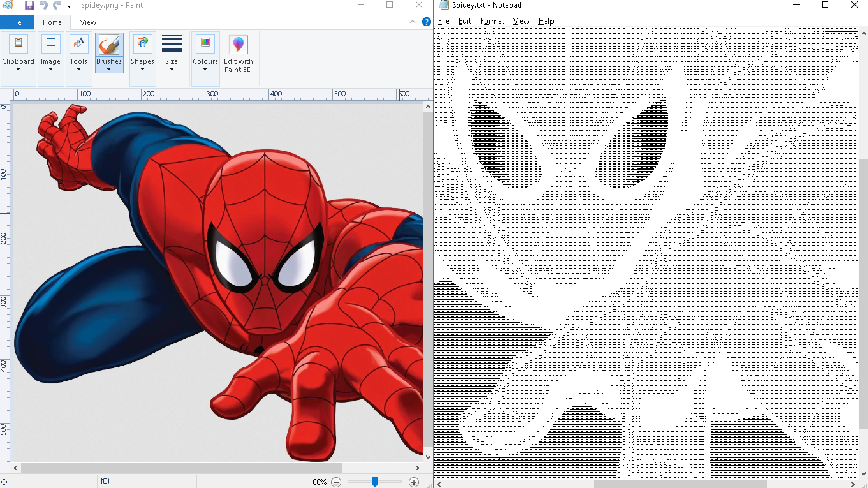
Task: Click the selection size icon in Paint's status bar
Action: [105, 482]
